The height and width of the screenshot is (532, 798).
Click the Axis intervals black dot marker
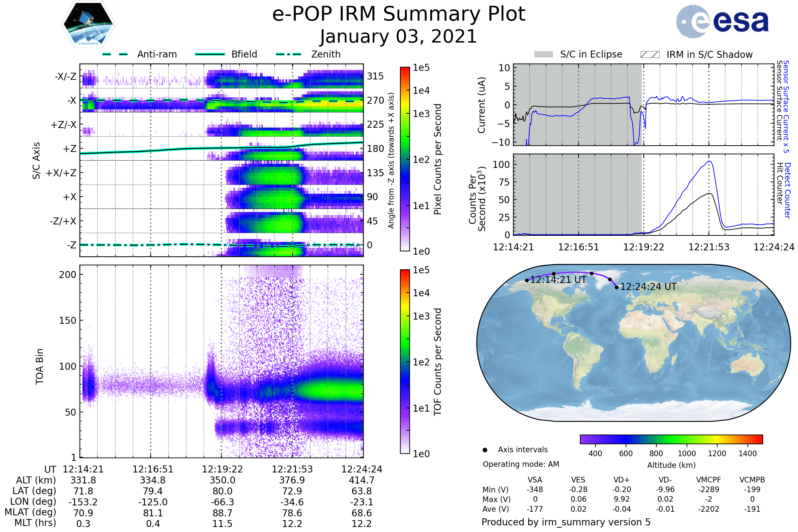pos(485,450)
